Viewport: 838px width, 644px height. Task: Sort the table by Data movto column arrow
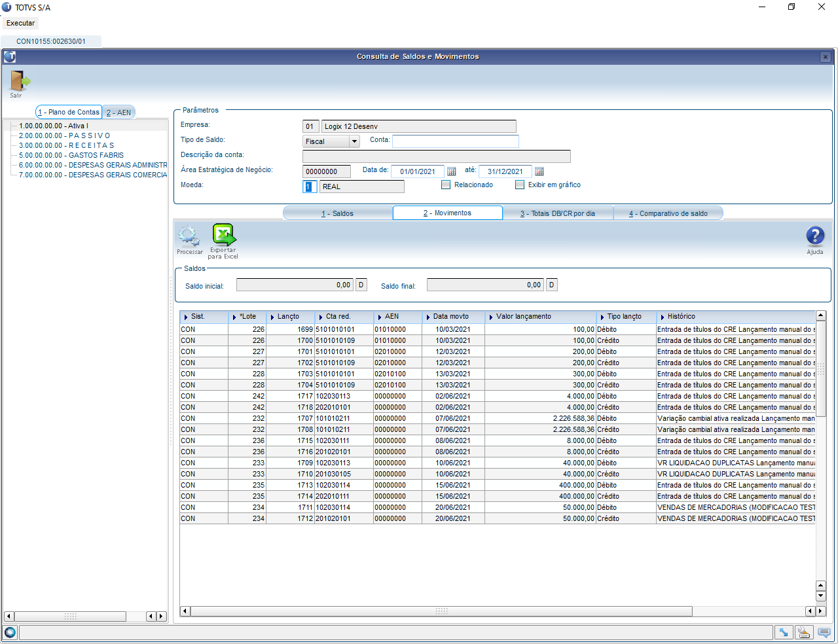pyautogui.click(x=428, y=317)
